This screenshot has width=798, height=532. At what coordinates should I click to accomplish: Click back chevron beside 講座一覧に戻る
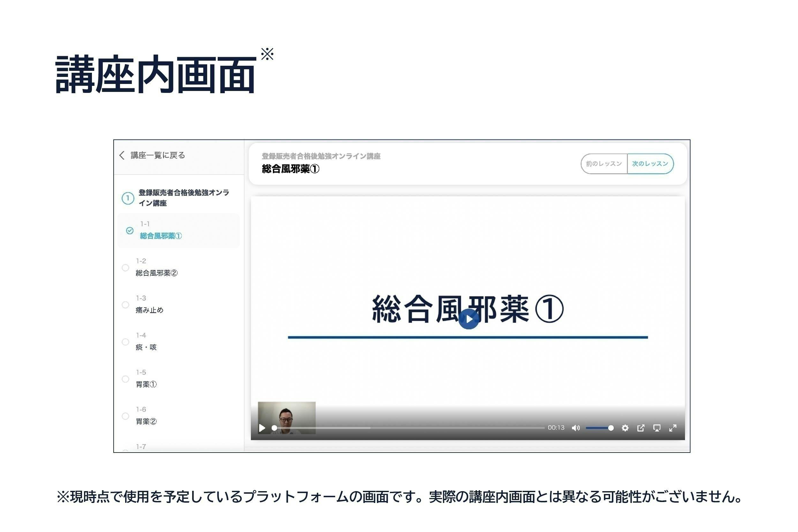[122, 155]
